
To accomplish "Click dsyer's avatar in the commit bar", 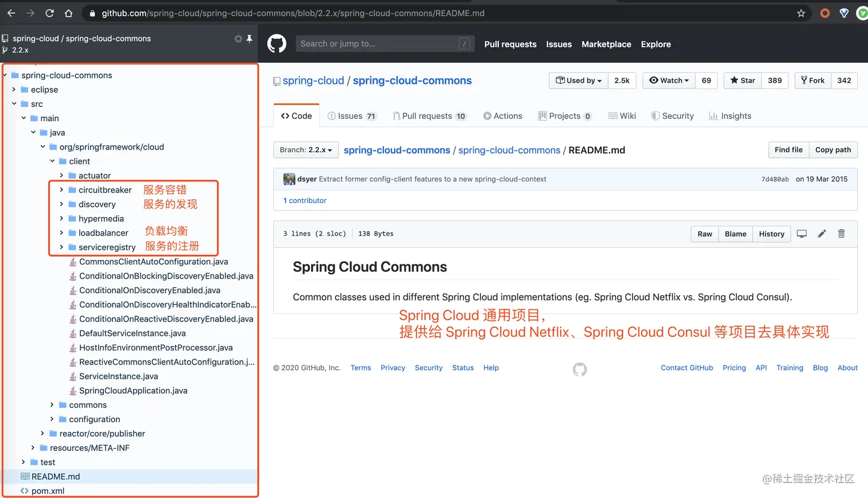I will 289,179.
